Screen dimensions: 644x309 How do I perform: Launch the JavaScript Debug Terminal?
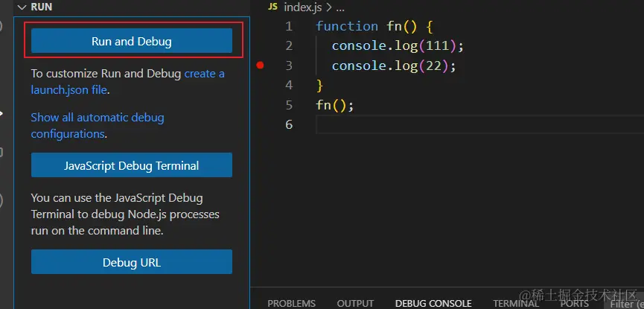coord(131,165)
